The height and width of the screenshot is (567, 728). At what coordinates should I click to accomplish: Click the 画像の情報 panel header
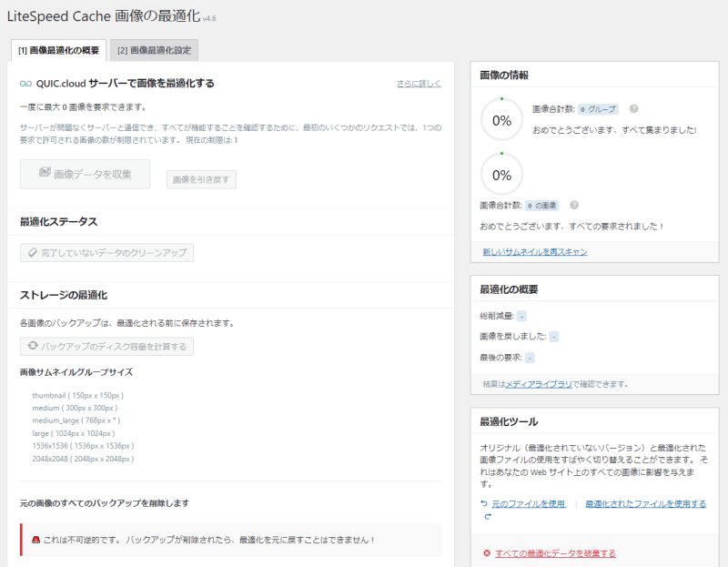tap(594, 75)
